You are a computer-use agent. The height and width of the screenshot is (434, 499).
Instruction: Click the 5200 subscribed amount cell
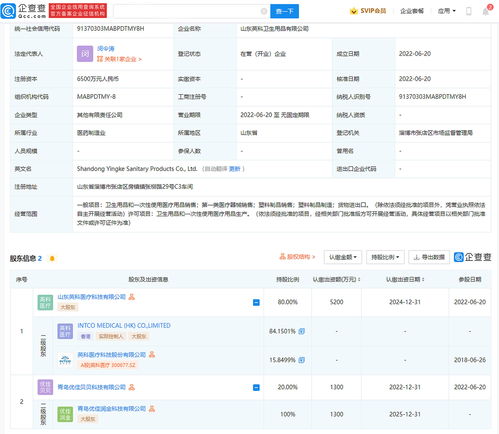[336, 302]
